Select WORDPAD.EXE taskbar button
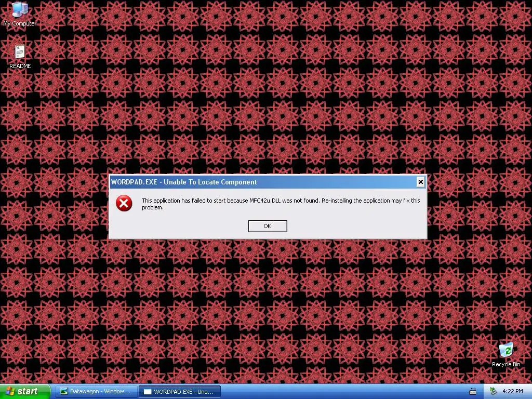This screenshot has height=399, width=532. 180,392
